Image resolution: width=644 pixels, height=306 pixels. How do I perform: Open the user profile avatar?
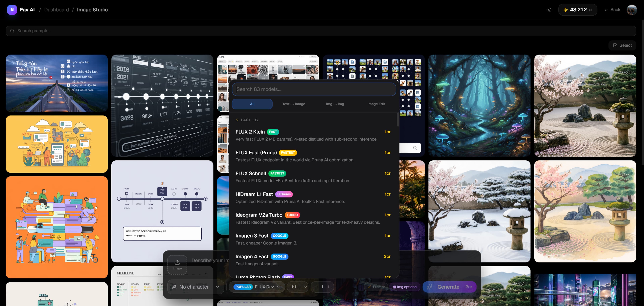coord(631,10)
